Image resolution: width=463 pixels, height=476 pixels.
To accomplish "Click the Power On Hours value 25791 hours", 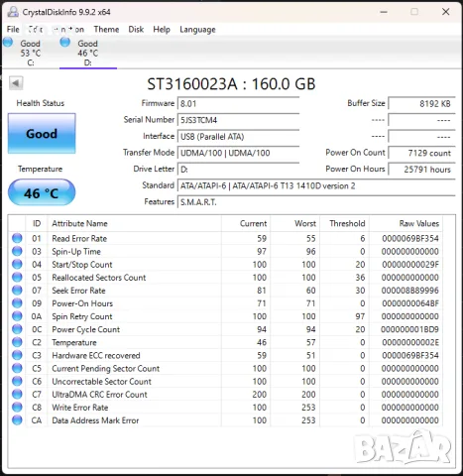I will pyautogui.click(x=421, y=170).
